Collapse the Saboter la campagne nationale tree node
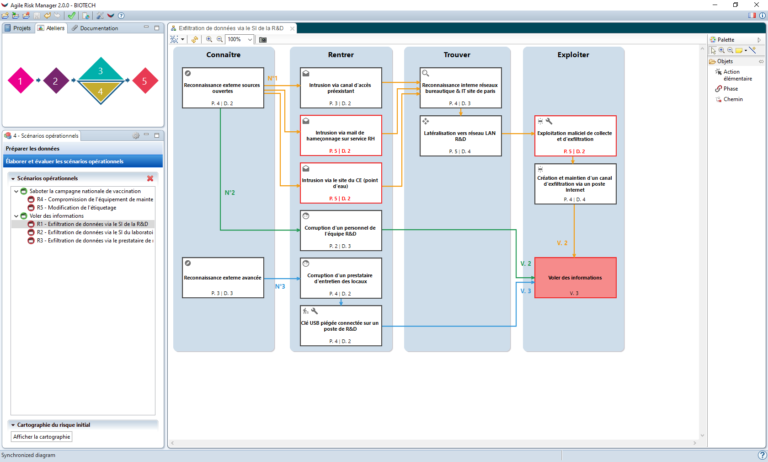This screenshot has height=462, width=768. 16,191
